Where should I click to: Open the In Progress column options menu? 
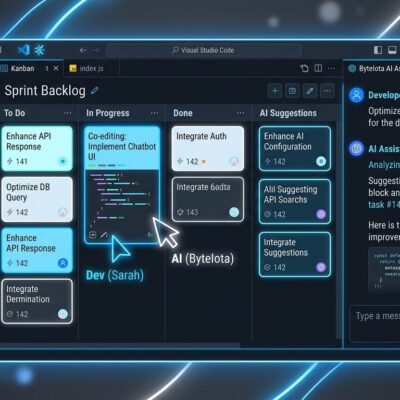pyautogui.click(x=154, y=113)
